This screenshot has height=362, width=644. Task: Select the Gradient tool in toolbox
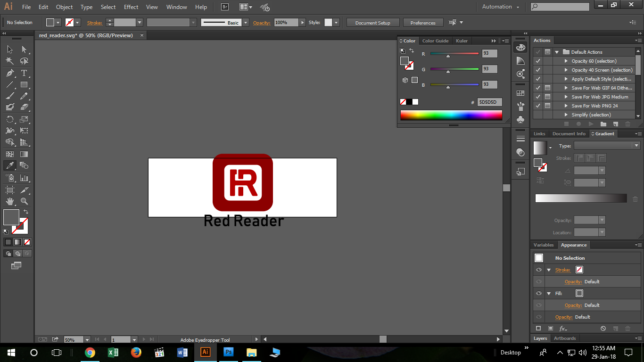(x=24, y=154)
